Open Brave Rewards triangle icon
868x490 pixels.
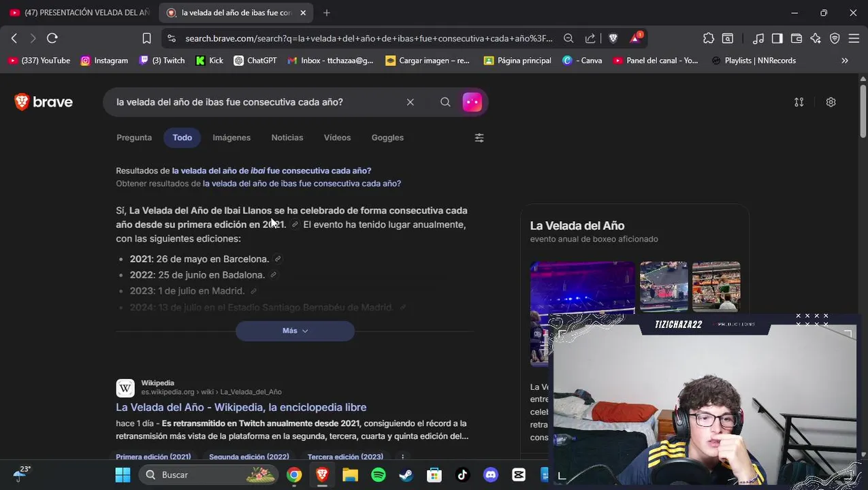636,38
